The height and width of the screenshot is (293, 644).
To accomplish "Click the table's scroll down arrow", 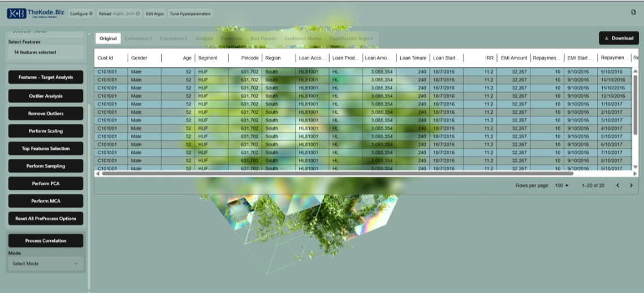I will [x=635, y=167].
